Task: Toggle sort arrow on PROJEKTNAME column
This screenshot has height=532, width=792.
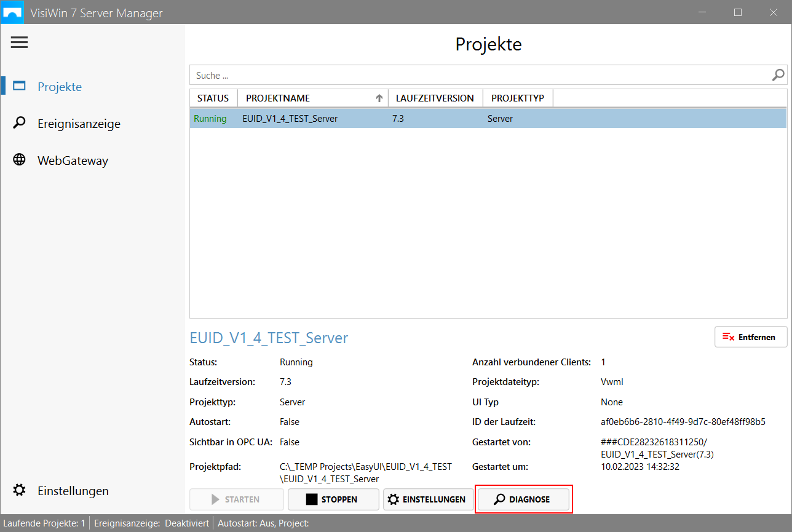Action: (379, 98)
